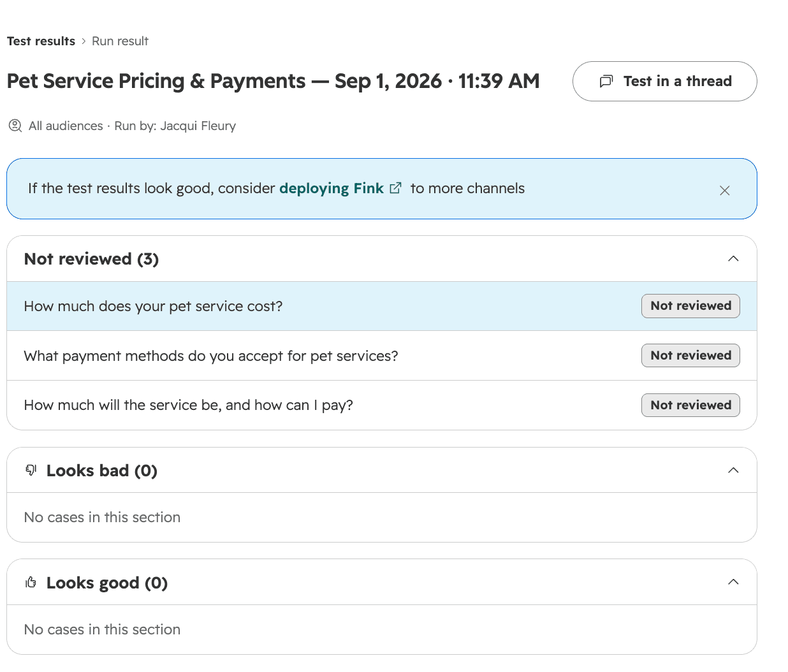Click the Test in a thread button
This screenshot has height=672, width=788.
click(x=664, y=81)
